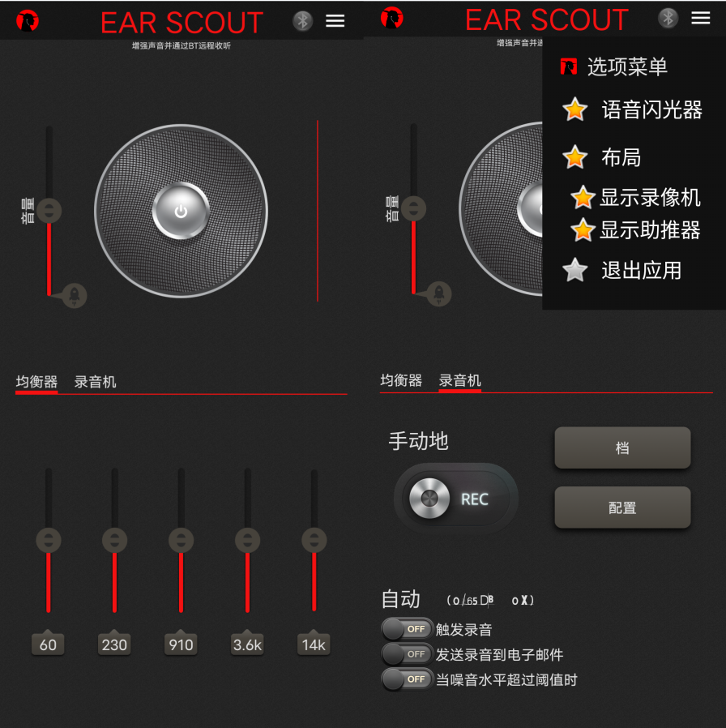Image resolution: width=726 pixels, height=728 pixels.
Task: Click the 选项菜单 menu title
Action: tap(627, 66)
